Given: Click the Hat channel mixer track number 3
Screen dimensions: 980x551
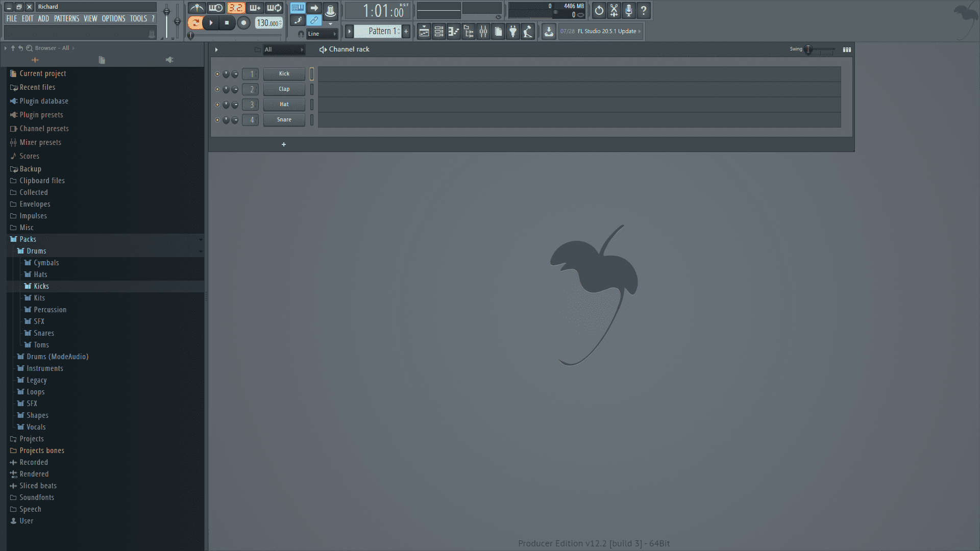Looking at the screenshot, I should pyautogui.click(x=250, y=105).
